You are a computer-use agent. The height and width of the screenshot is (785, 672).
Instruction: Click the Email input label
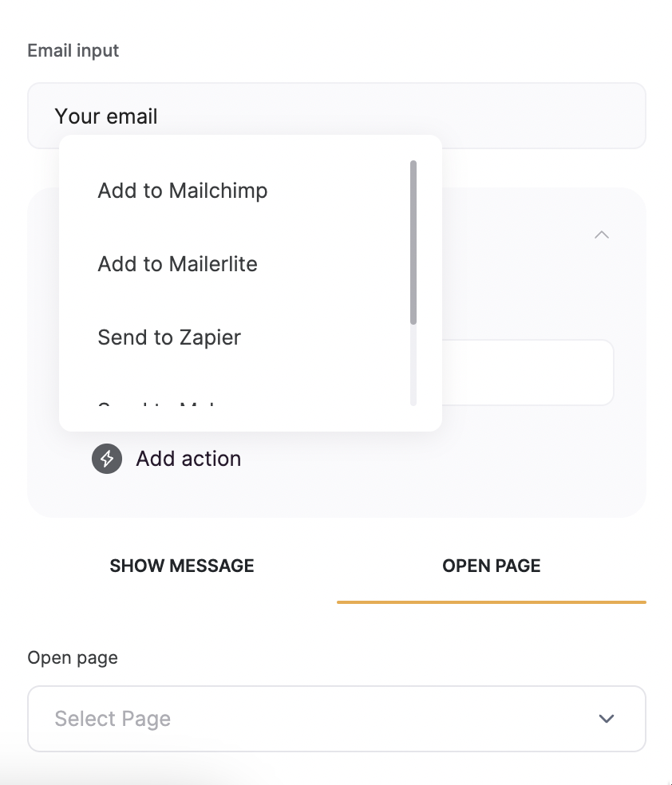point(73,49)
